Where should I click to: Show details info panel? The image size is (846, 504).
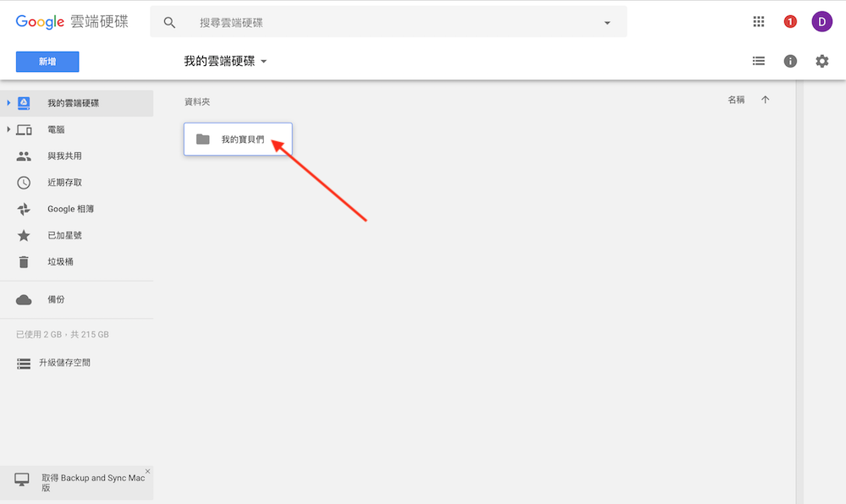click(790, 61)
